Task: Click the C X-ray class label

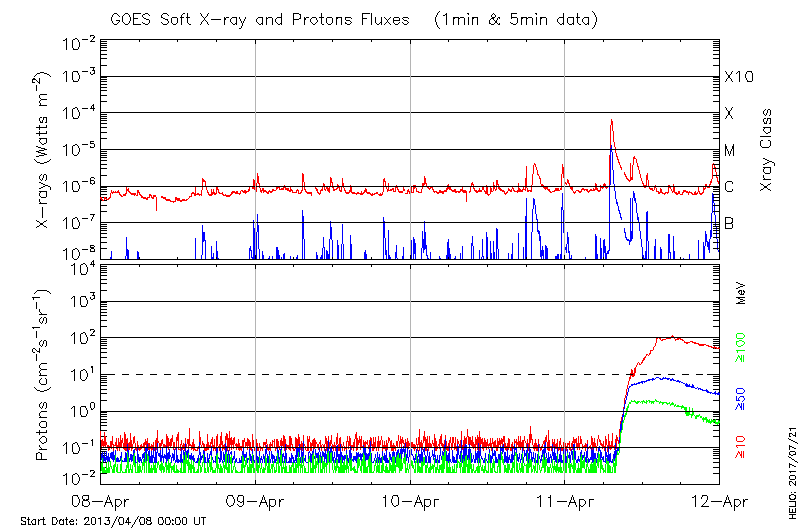Action: (x=729, y=187)
